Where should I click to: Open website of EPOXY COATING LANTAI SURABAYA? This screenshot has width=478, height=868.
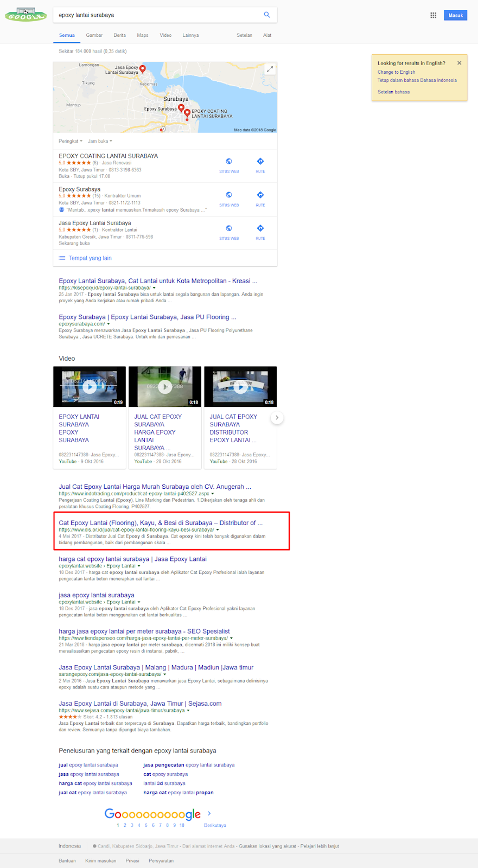coord(229,165)
